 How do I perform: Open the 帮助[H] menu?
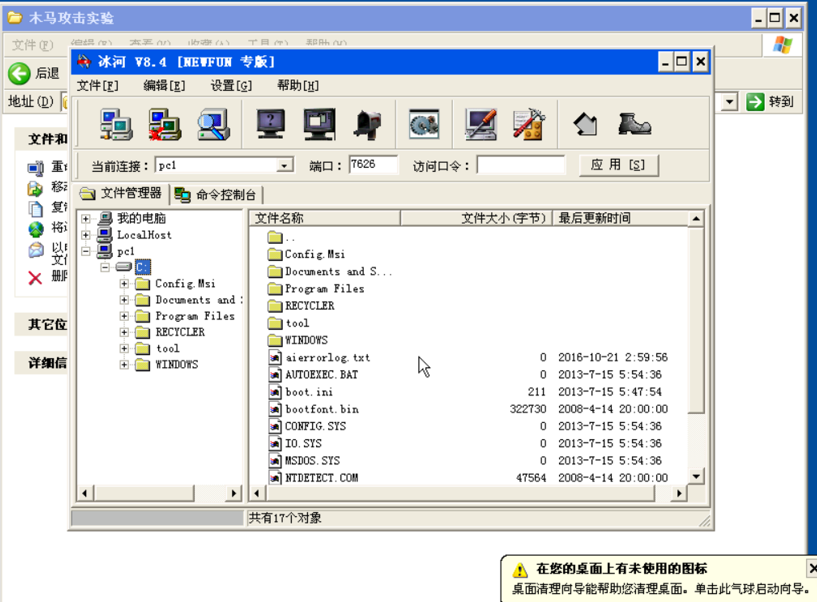298,85
